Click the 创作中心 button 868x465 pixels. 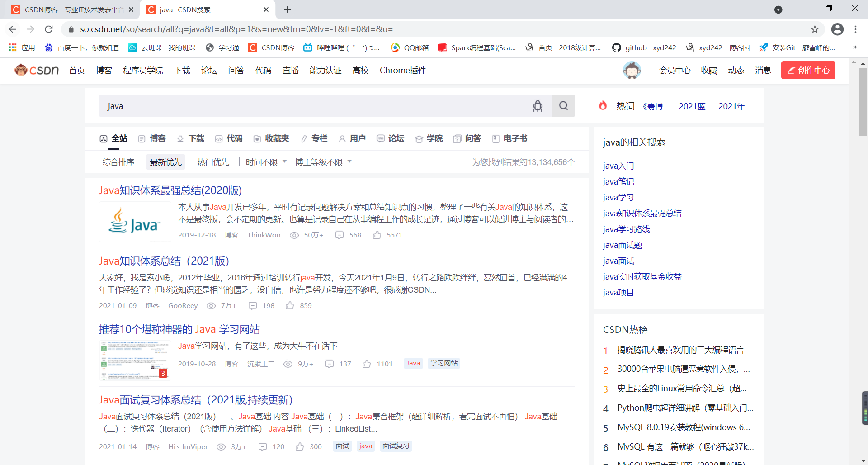(x=808, y=70)
